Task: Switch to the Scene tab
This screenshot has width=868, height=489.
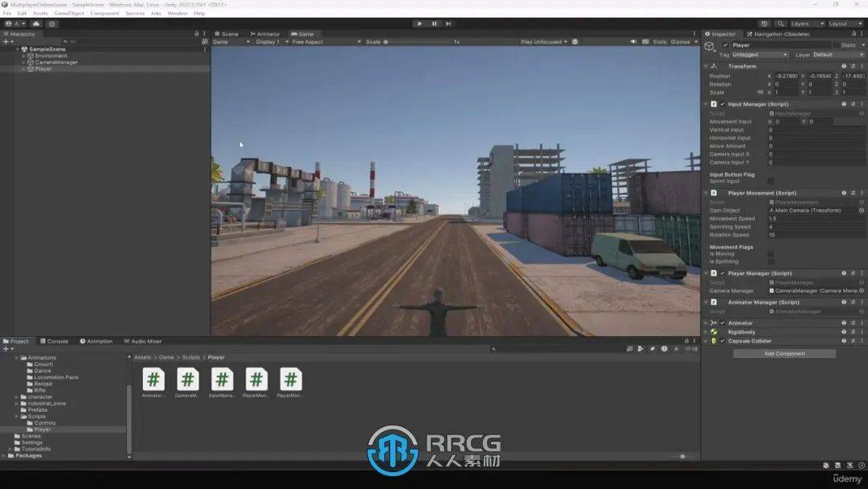Action: coord(227,34)
